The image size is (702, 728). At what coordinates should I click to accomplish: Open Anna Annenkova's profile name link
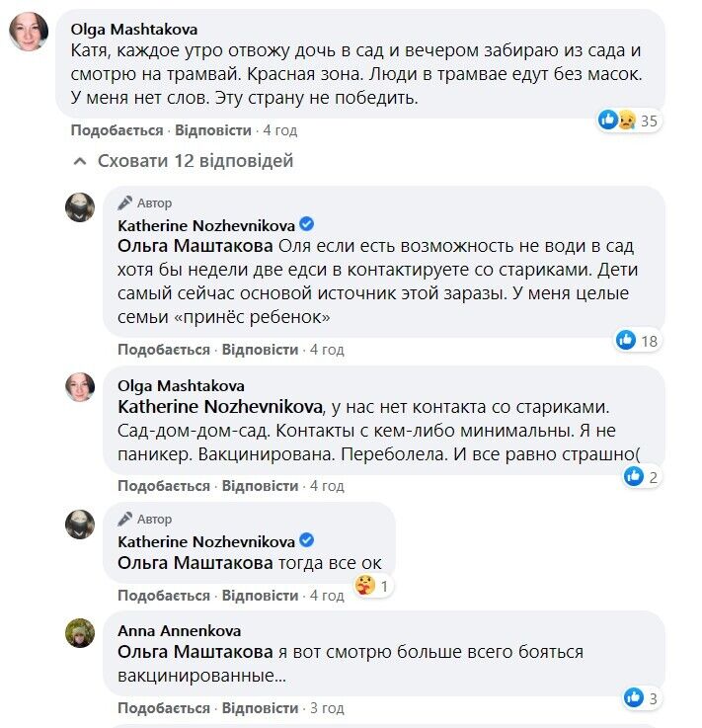coord(179,630)
